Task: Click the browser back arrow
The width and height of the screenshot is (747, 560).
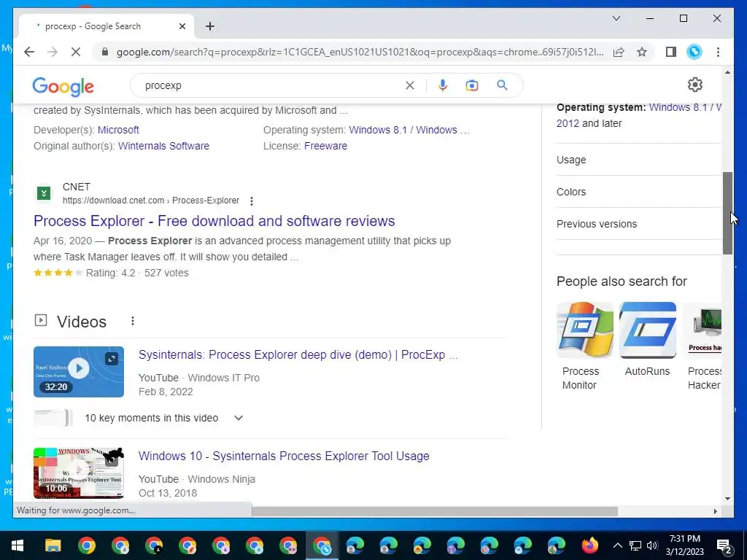Action: click(x=29, y=52)
